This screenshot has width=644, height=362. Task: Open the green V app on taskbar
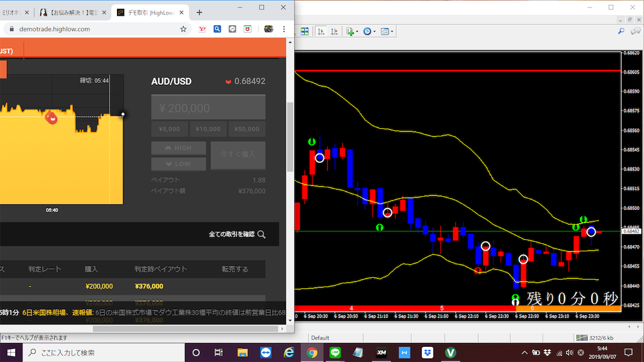click(x=450, y=353)
